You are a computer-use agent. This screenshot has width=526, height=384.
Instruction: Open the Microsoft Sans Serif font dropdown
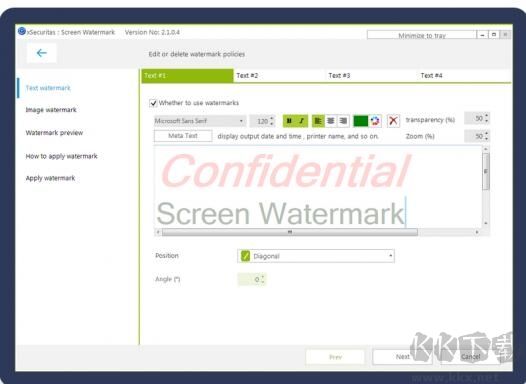200,121
